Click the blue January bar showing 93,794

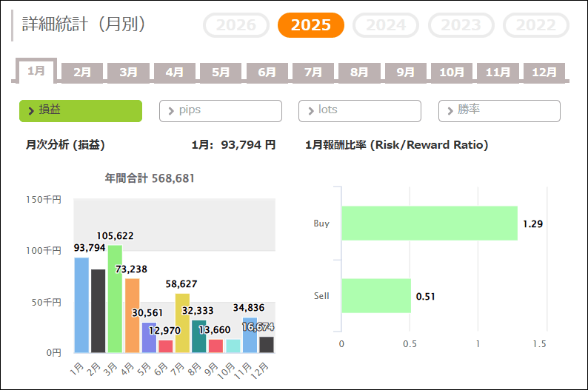point(81,305)
